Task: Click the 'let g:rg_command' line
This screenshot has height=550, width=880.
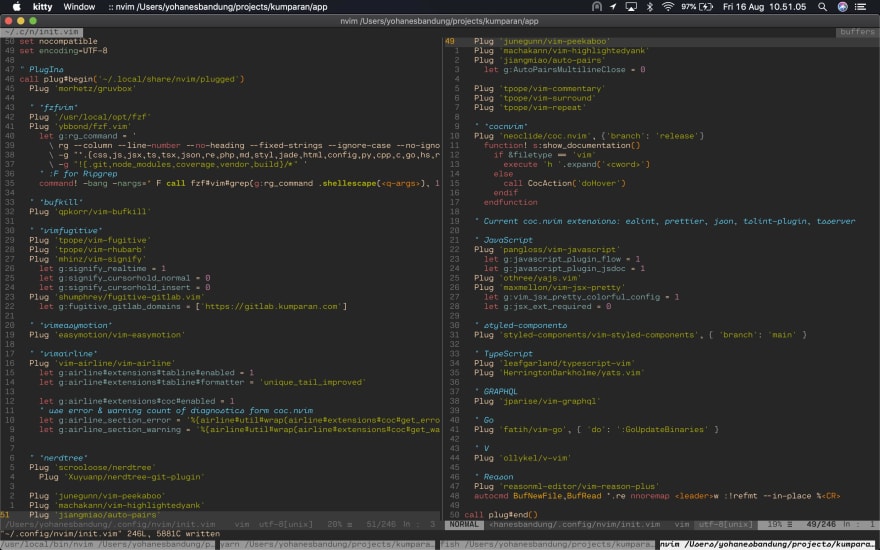Action: tap(88, 136)
